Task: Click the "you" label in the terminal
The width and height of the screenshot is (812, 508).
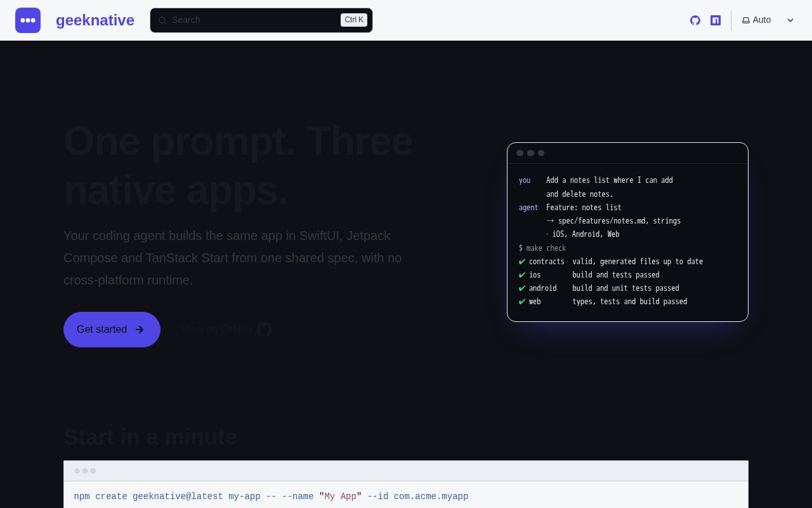Action: pyautogui.click(x=525, y=180)
